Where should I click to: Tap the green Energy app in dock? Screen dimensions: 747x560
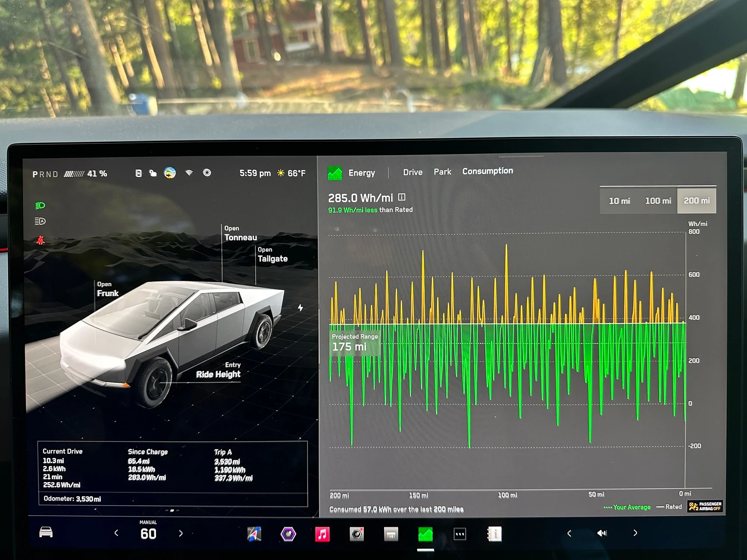(x=425, y=534)
